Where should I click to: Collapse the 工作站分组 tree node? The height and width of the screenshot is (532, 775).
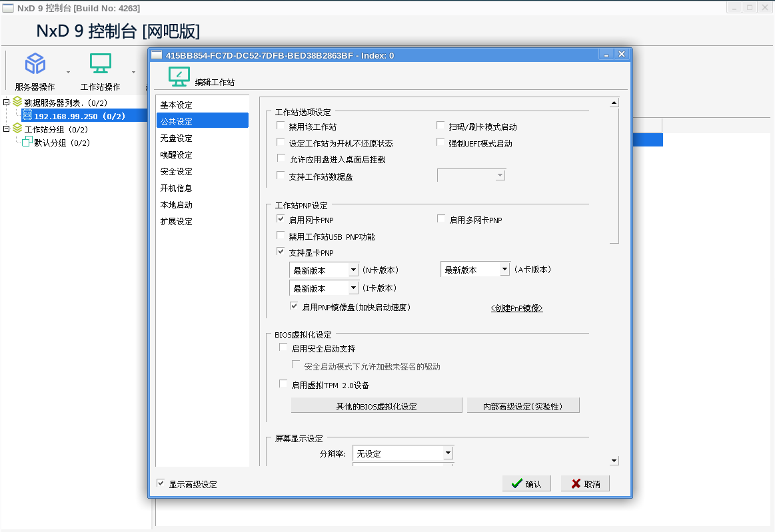coord(6,129)
